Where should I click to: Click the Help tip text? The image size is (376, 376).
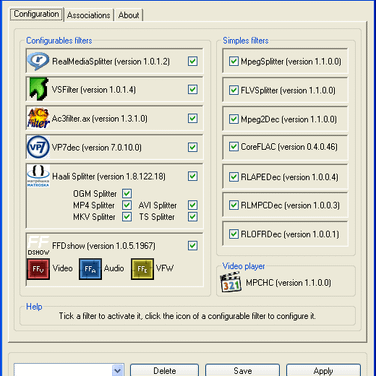tap(187, 316)
